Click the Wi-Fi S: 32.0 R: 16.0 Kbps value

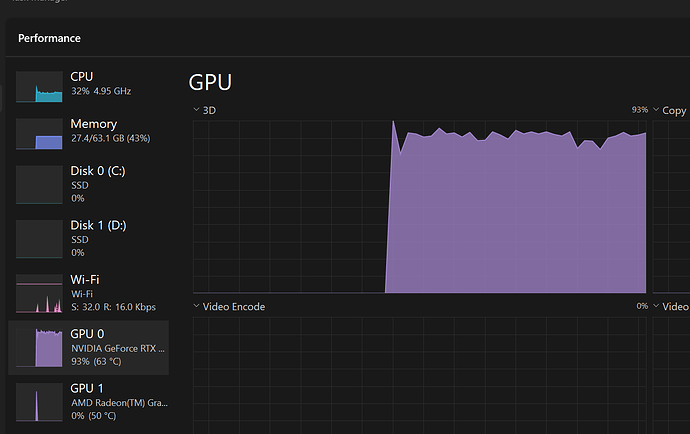click(x=114, y=307)
